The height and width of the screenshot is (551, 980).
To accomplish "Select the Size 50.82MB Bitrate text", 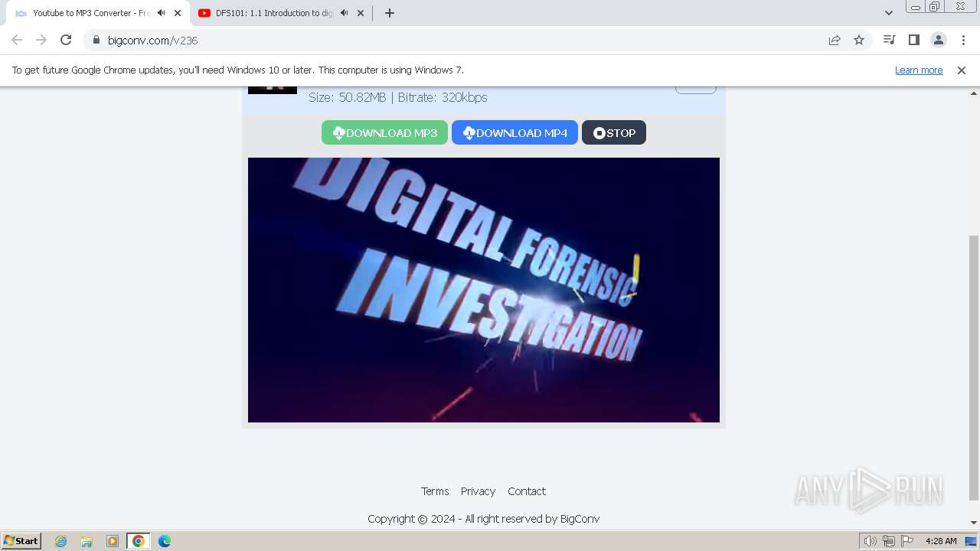I will coord(398,97).
